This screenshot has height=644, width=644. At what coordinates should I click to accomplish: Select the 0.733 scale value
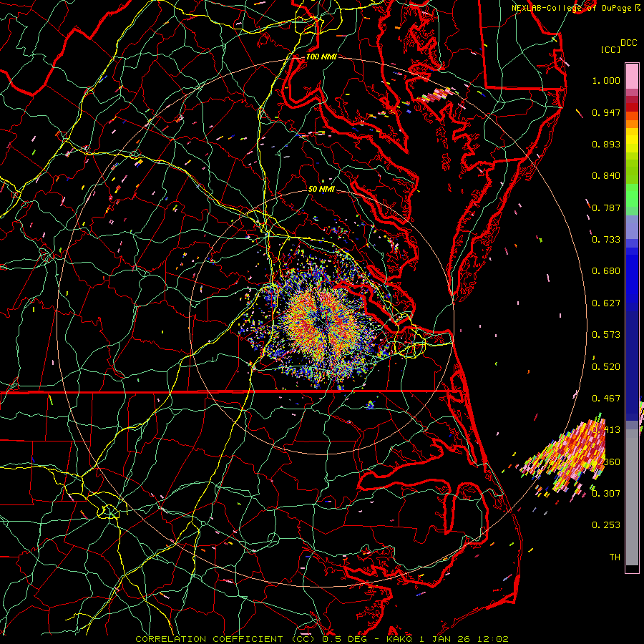pyautogui.click(x=606, y=240)
